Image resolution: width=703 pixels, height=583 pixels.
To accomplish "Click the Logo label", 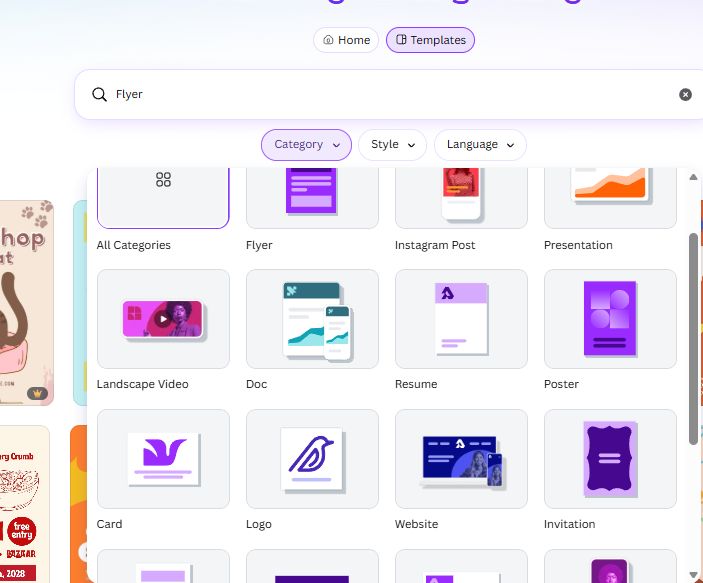I will tap(259, 525).
